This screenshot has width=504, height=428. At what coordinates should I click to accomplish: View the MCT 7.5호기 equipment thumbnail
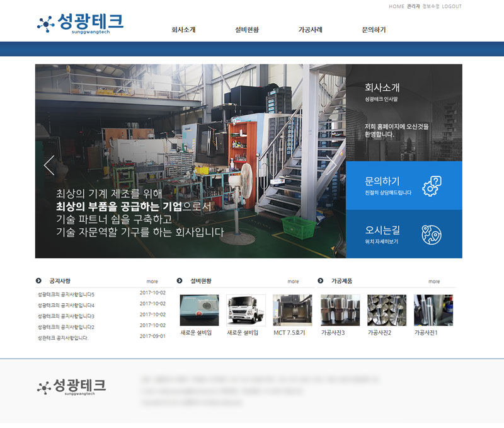pos(292,310)
